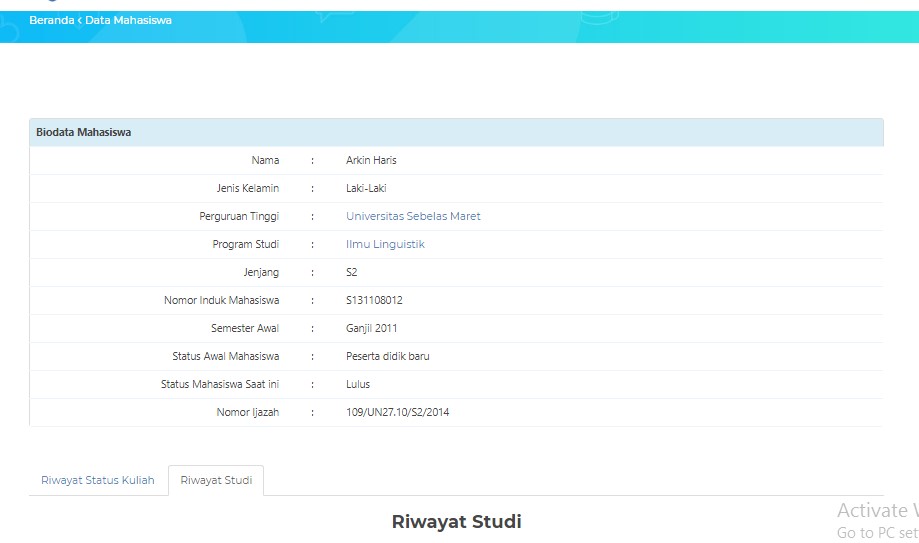Click the Nama label
The width and height of the screenshot is (919, 543).
[265, 160]
